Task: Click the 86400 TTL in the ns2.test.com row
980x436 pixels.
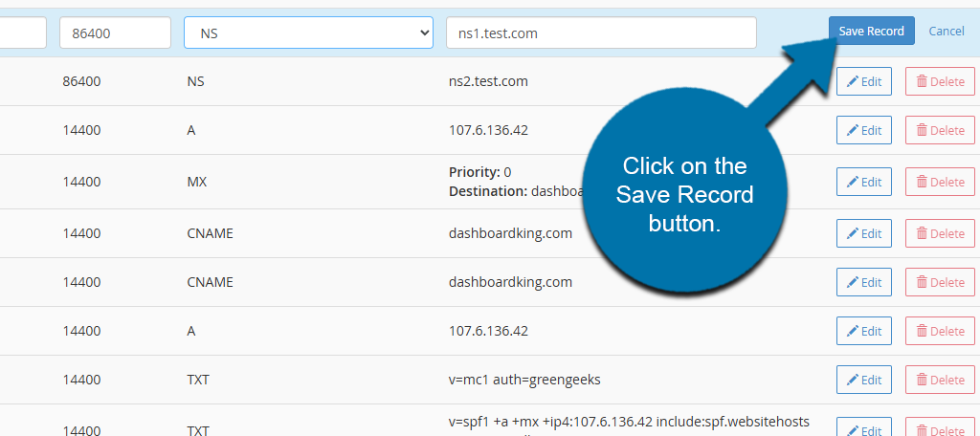Action: pyautogui.click(x=82, y=81)
